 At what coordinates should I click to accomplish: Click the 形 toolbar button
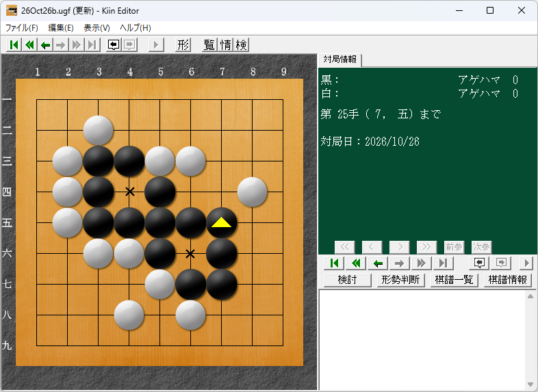(183, 44)
